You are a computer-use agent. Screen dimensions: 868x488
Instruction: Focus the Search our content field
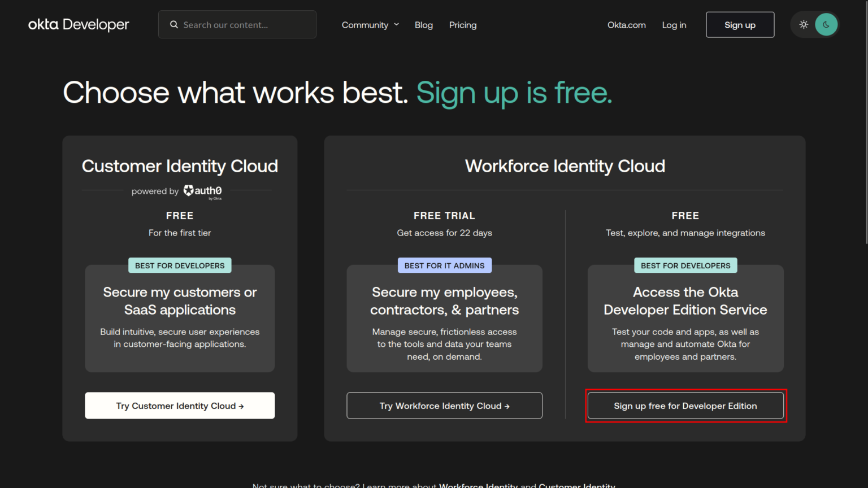tap(243, 25)
